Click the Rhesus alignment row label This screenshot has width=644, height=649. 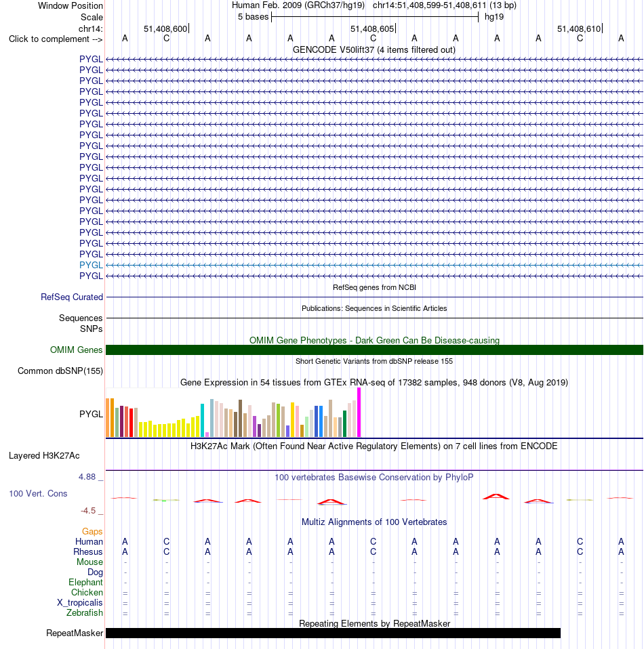[x=88, y=551]
